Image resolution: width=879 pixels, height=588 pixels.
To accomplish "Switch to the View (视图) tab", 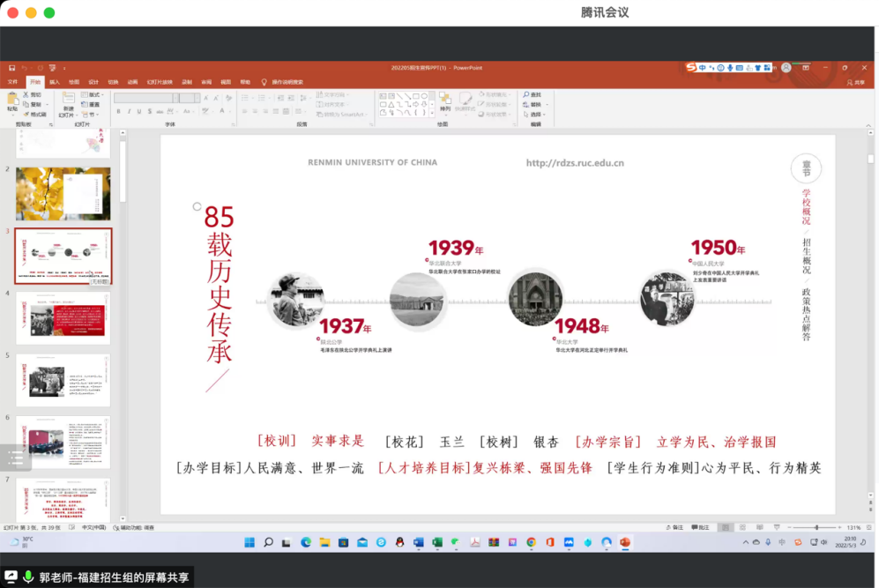I will 226,82.
